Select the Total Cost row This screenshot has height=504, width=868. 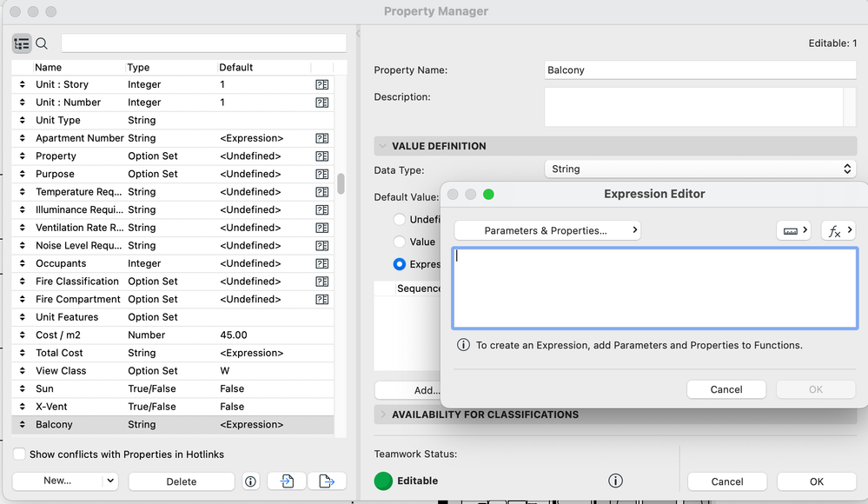[173, 353]
